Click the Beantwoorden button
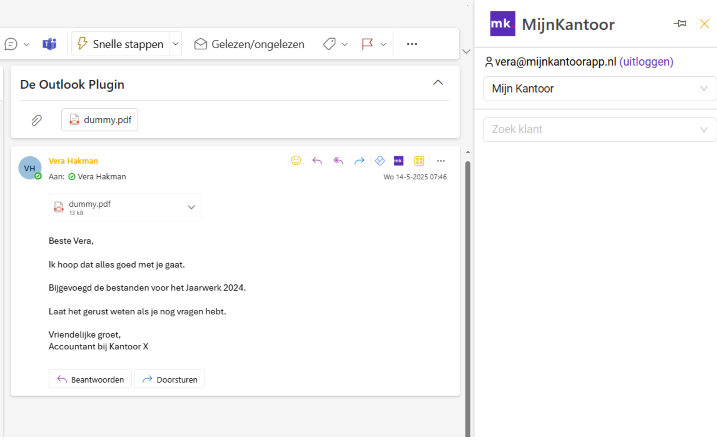Image resolution: width=717 pixels, height=443 pixels. 90,379
